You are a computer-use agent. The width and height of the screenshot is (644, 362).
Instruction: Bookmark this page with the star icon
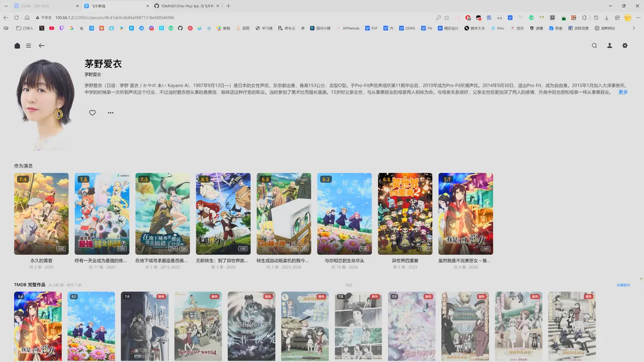[447, 18]
